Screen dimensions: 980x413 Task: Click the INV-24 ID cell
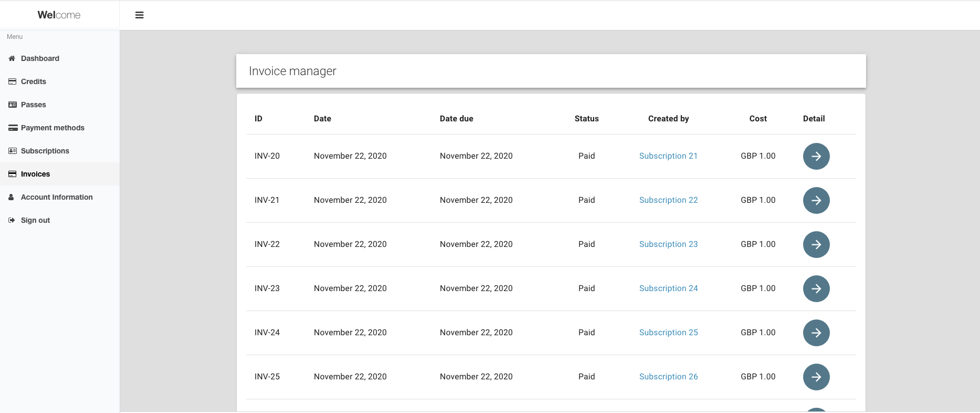point(267,333)
